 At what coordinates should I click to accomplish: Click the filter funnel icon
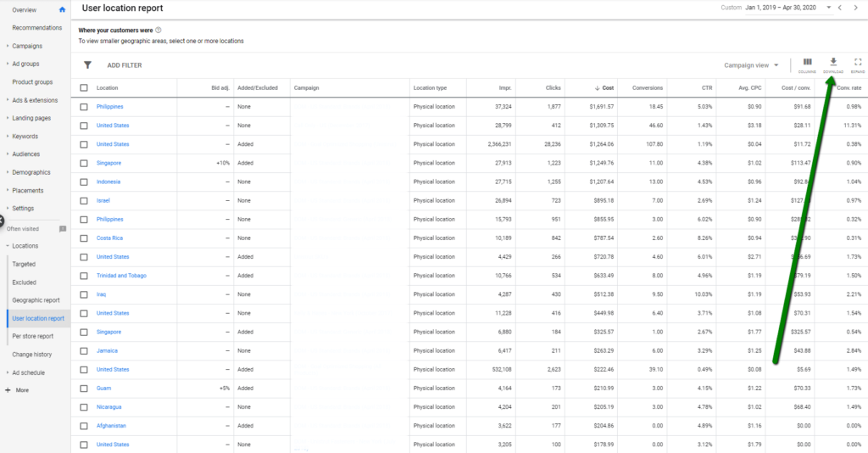click(x=87, y=64)
